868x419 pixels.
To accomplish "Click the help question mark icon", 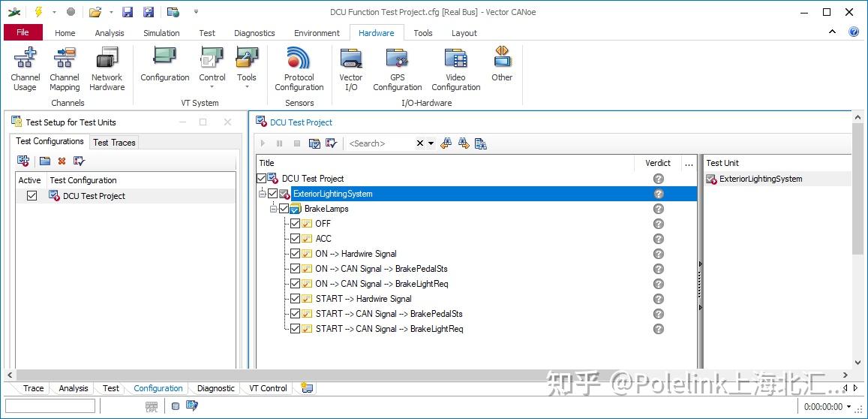I will point(854,32).
